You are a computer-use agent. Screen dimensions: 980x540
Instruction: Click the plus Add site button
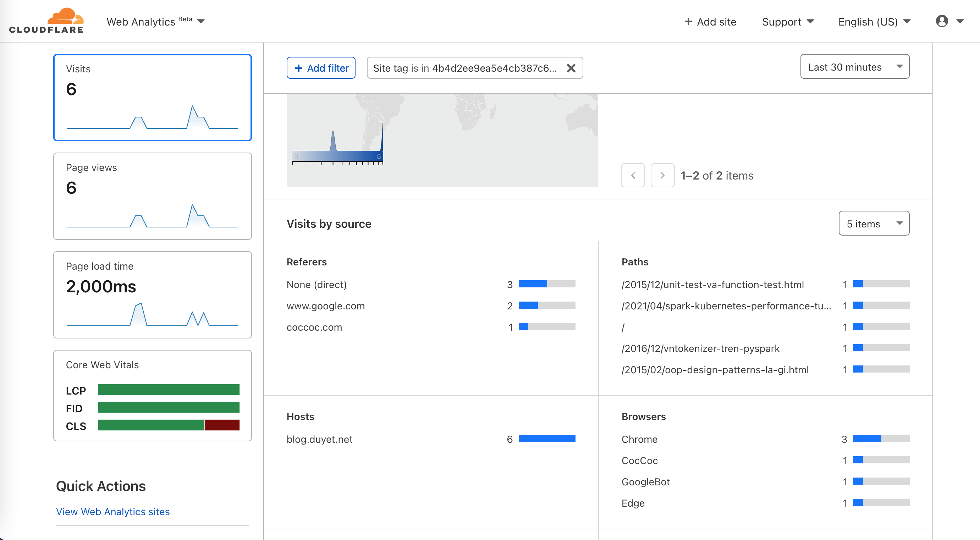(x=710, y=22)
